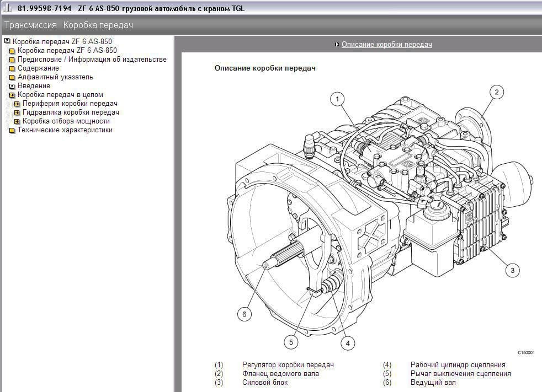Click the yellow icon beside Технические характеристики
The width and height of the screenshot is (542, 392).
coord(12,131)
